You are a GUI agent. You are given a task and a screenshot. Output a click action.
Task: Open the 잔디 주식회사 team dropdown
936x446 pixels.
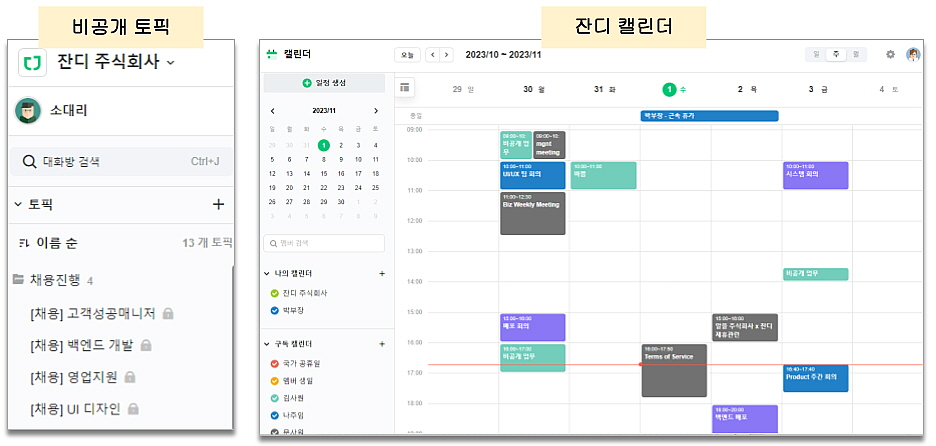tap(170, 63)
